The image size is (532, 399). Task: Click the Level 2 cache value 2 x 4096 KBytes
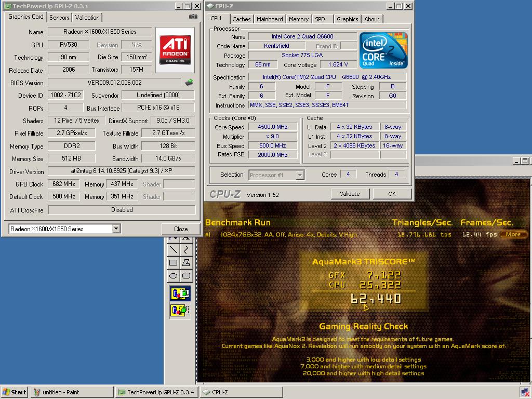354,145
